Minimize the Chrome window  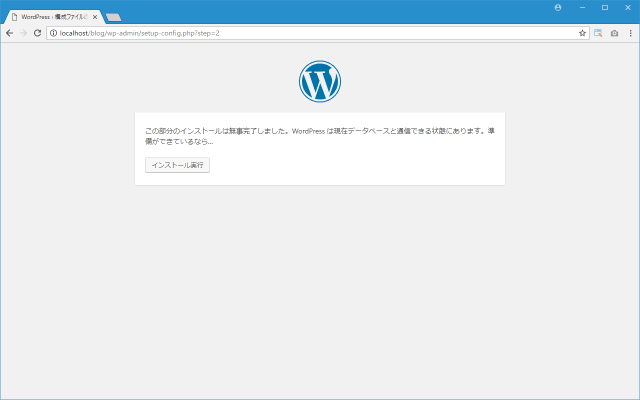582,7
